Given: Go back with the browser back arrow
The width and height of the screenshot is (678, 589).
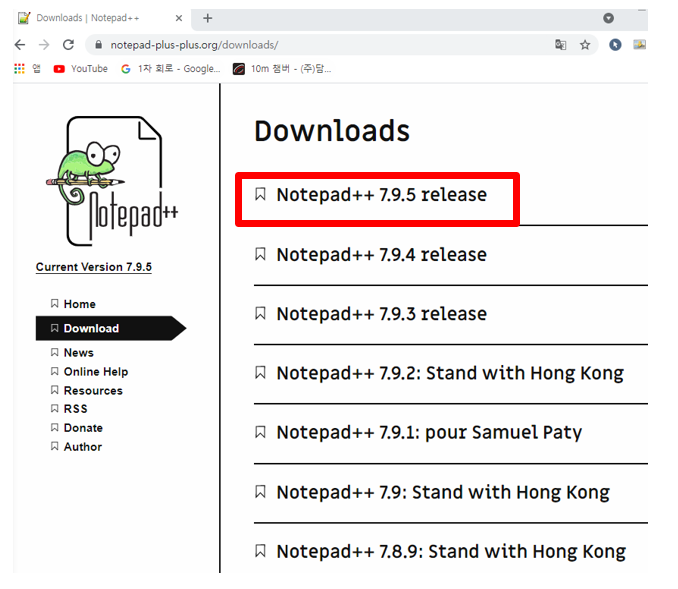Looking at the screenshot, I should (20, 45).
